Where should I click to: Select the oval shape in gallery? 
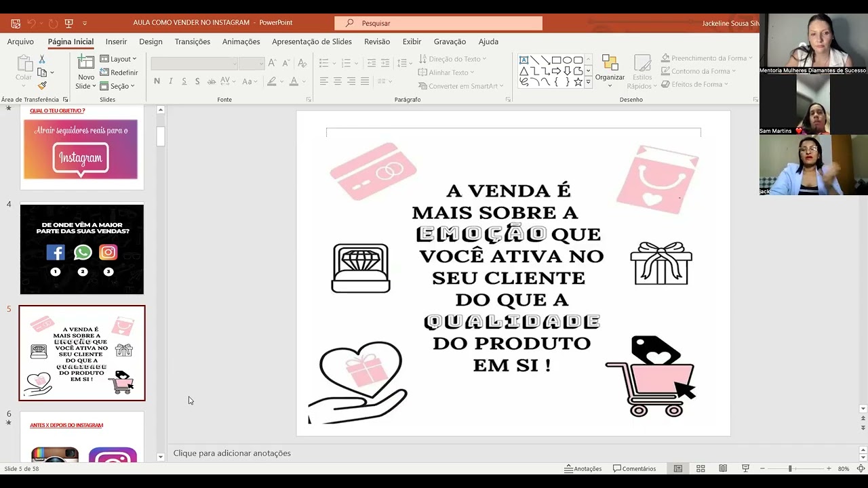click(567, 60)
